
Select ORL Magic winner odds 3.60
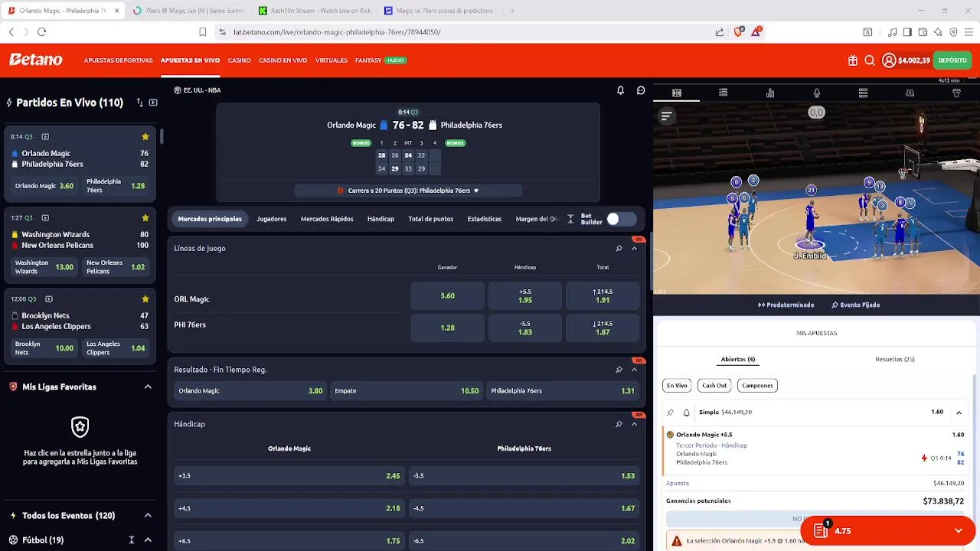pos(448,296)
